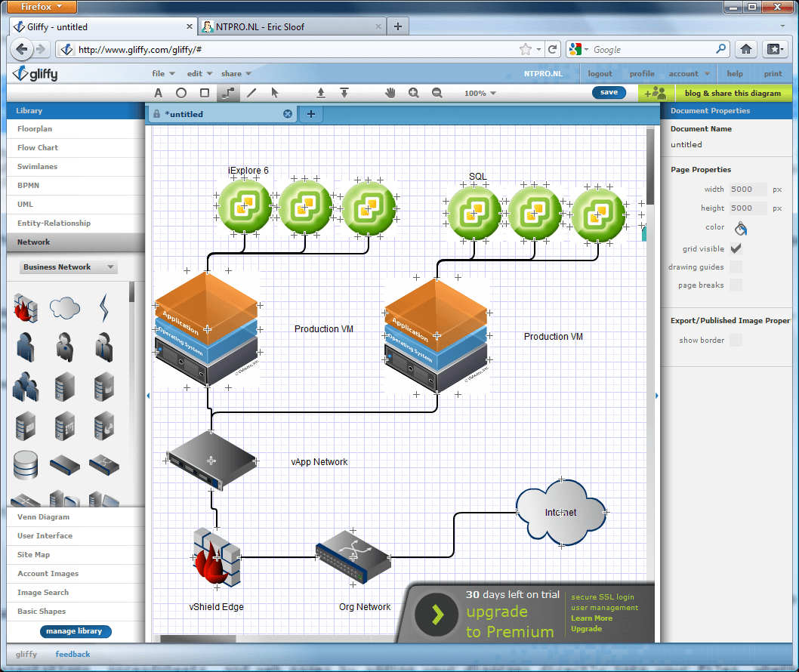The width and height of the screenshot is (799, 672).
Task: Open the UML library section
Action: tap(76, 205)
